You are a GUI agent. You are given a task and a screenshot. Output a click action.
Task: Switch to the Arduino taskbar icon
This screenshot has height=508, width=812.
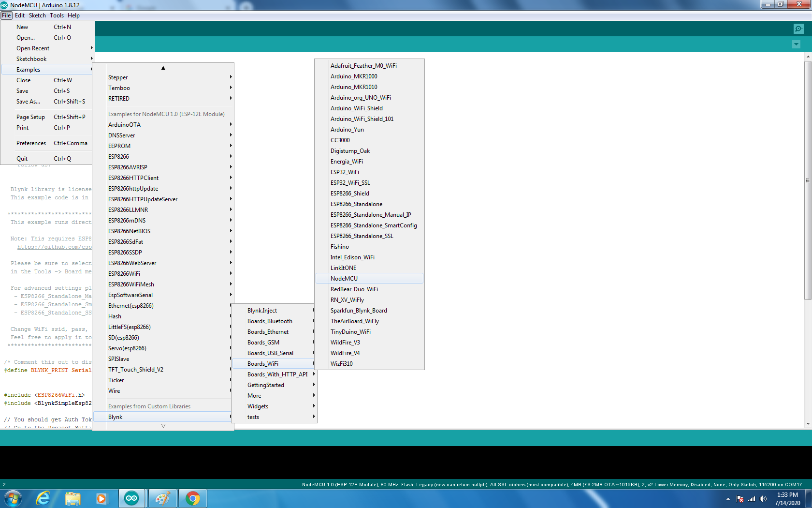tap(131, 498)
